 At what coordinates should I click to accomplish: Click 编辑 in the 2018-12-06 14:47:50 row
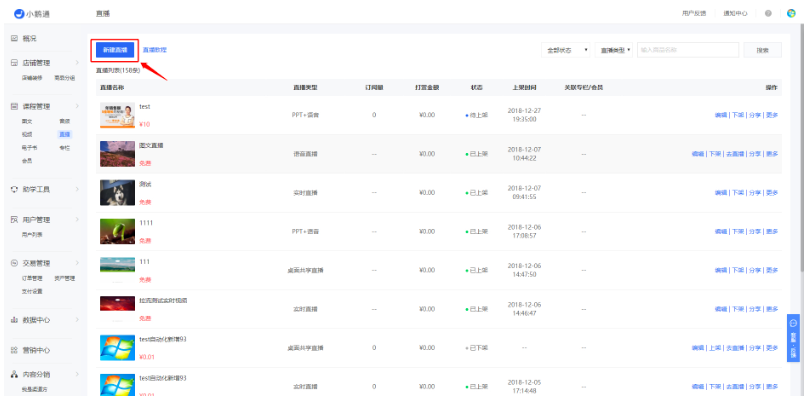pos(721,270)
